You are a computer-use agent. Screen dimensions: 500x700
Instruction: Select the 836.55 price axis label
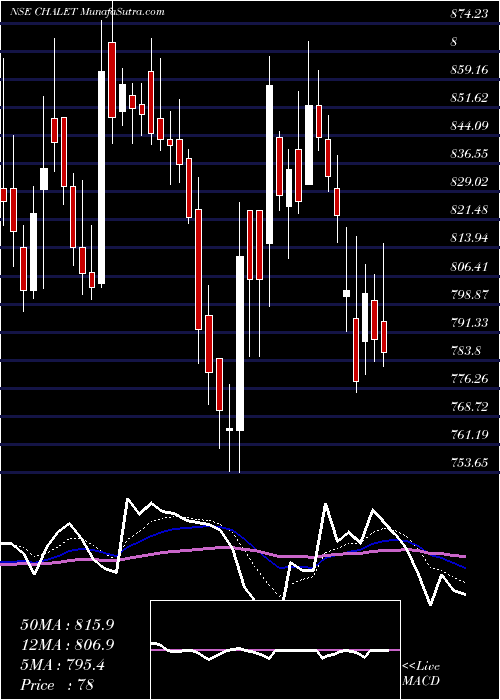469,154
